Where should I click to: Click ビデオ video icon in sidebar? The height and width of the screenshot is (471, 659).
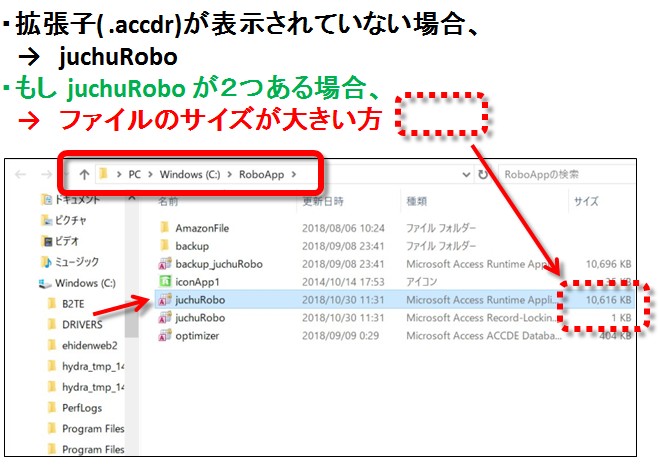pos(47,241)
